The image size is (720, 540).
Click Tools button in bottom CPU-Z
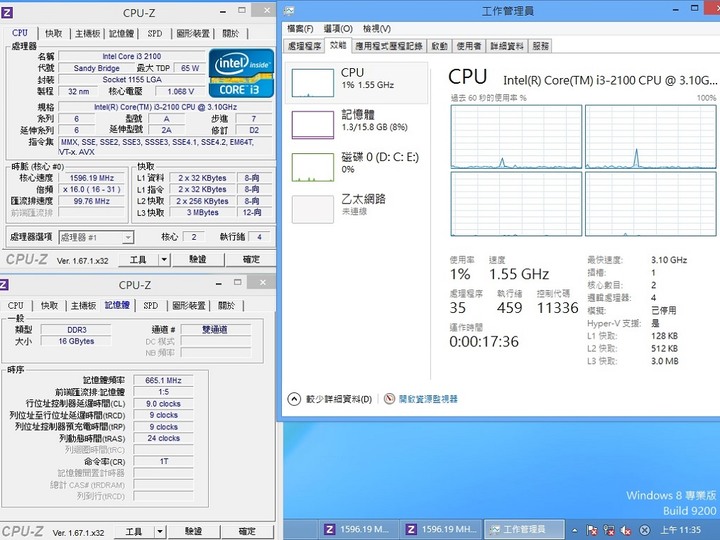click(x=134, y=532)
